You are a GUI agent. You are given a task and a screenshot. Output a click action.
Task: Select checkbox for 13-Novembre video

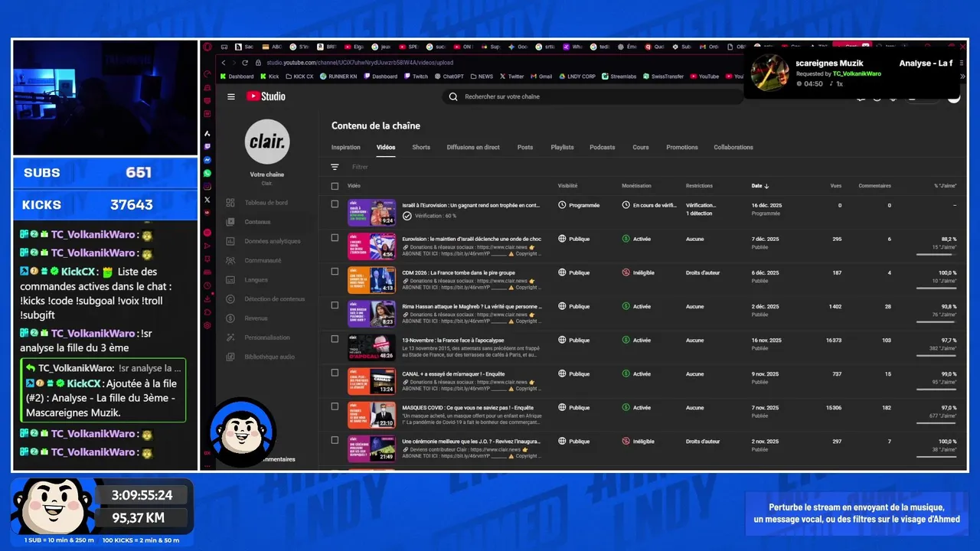[335, 339]
